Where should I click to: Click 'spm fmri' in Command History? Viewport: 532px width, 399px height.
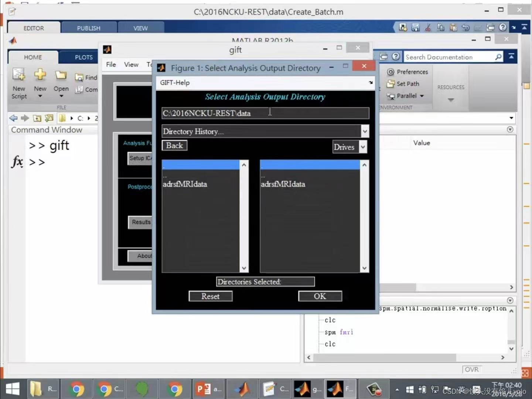click(x=339, y=332)
